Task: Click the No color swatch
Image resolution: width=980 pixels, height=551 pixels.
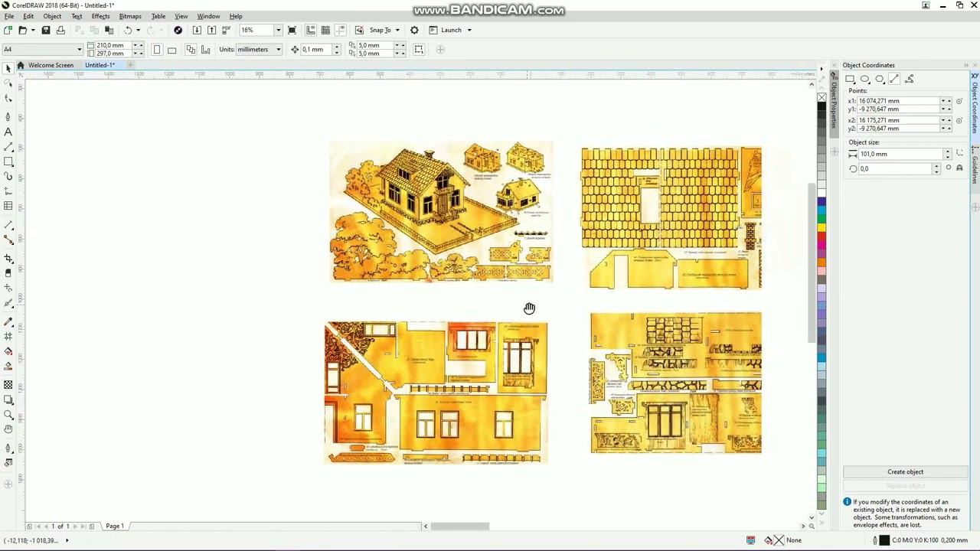Action: 822,97
